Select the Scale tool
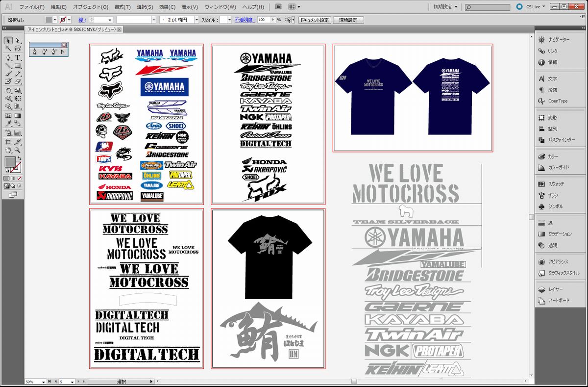Image resolution: width=588 pixels, height=387 pixels. tap(18, 91)
